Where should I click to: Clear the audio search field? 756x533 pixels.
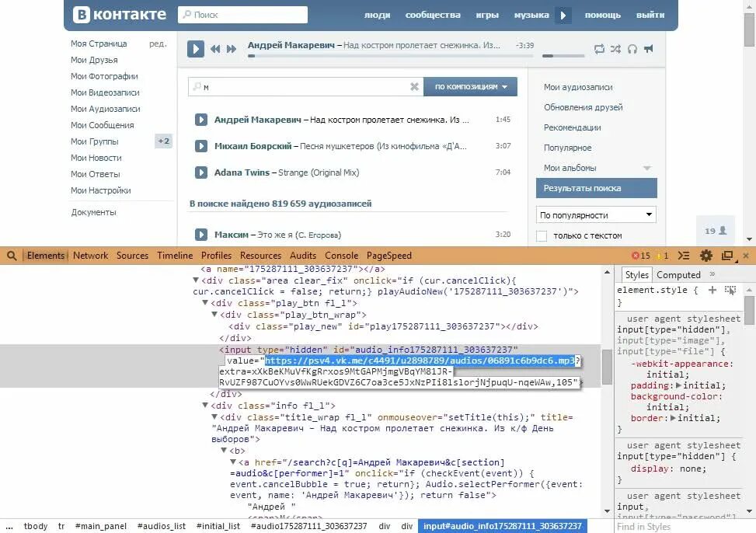(414, 87)
